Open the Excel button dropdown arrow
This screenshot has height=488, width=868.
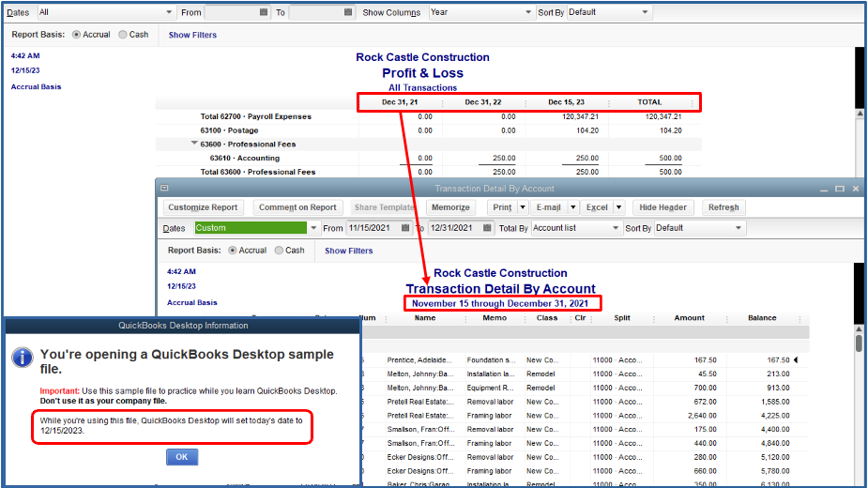pyautogui.click(x=619, y=207)
